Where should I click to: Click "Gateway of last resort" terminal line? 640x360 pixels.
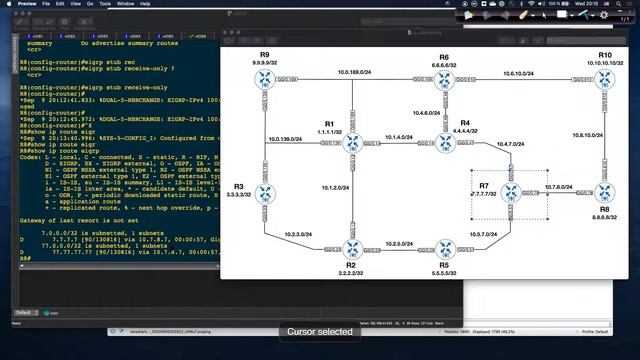79,220
